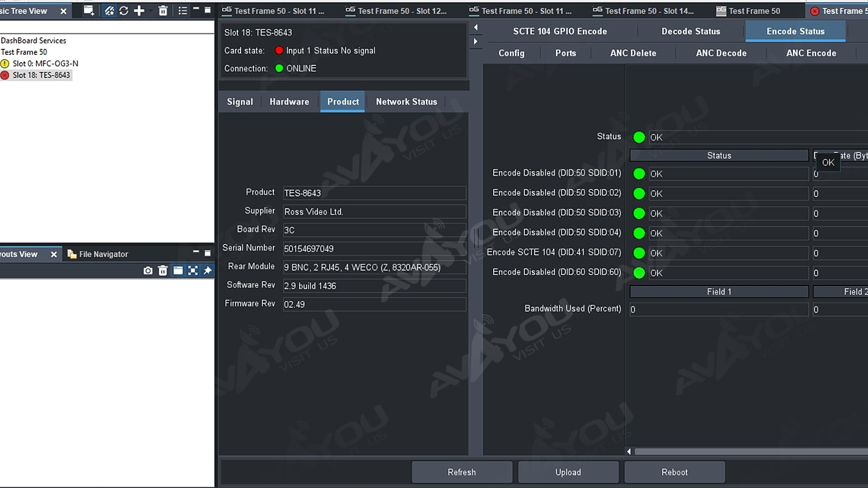Click the pin icon in Layouts View toolbar
Viewport: 868px width, 488px height.
click(x=208, y=270)
